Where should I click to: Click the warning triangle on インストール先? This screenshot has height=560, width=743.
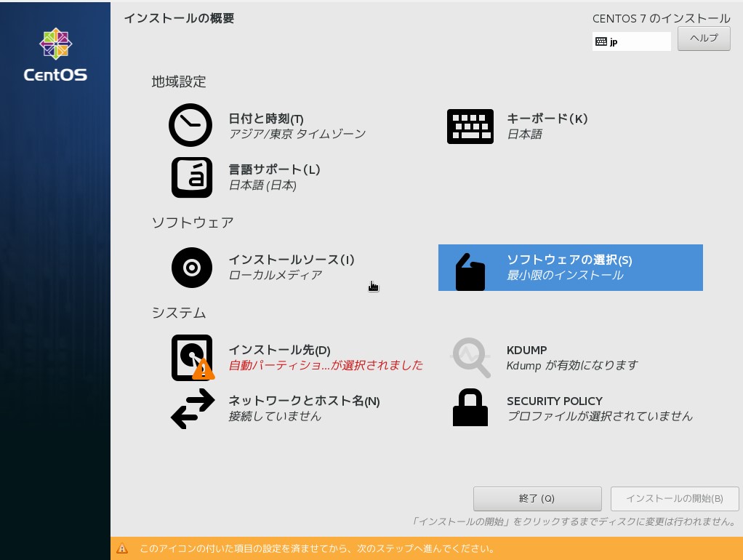coord(204,369)
